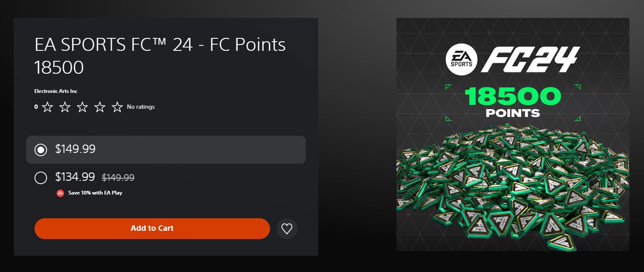Click the second rating star
The image size is (644, 272).
click(65, 107)
